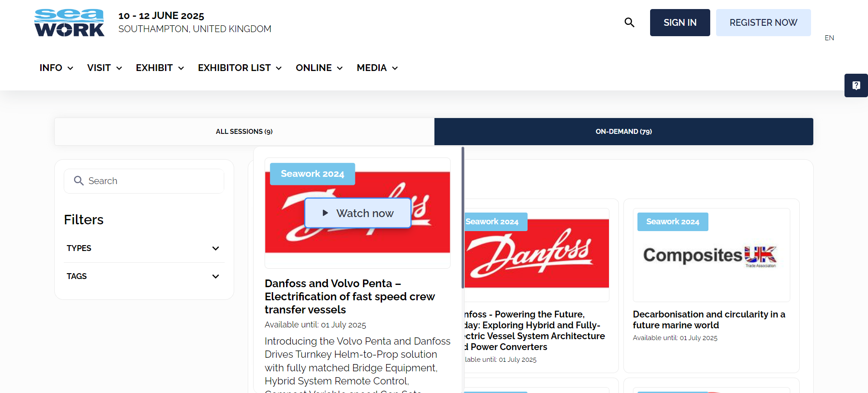This screenshot has height=393, width=868.
Task: Open the Composites UK logo thumbnail
Action: pos(712,255)
